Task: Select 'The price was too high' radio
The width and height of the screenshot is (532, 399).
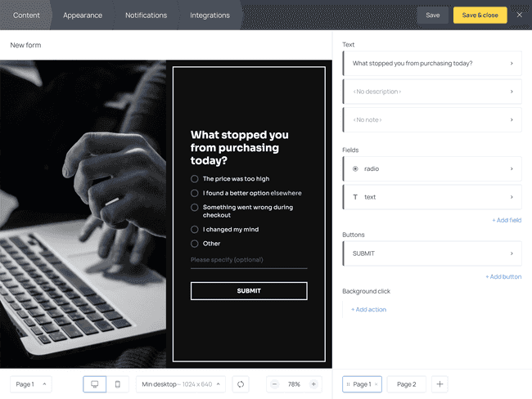Action: 195,179
